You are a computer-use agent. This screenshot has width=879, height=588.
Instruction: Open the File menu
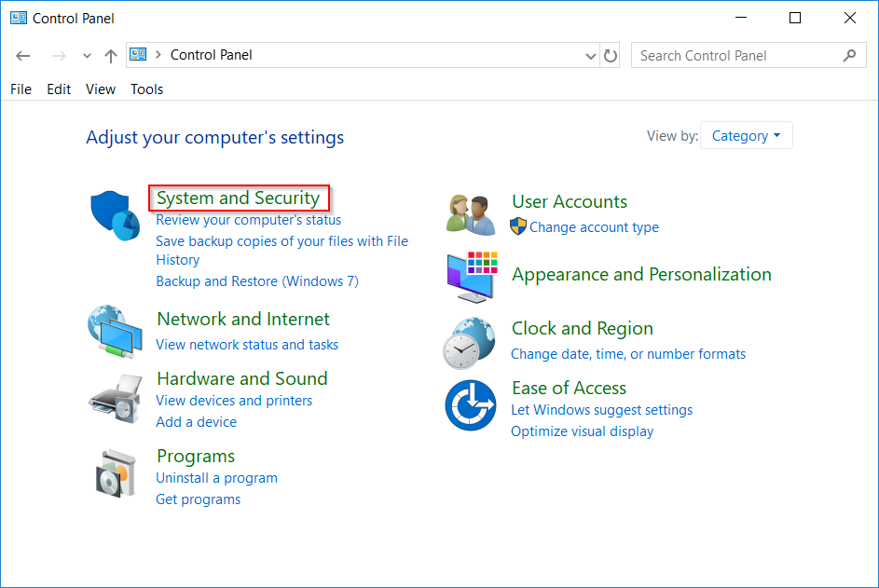[21, 89]
